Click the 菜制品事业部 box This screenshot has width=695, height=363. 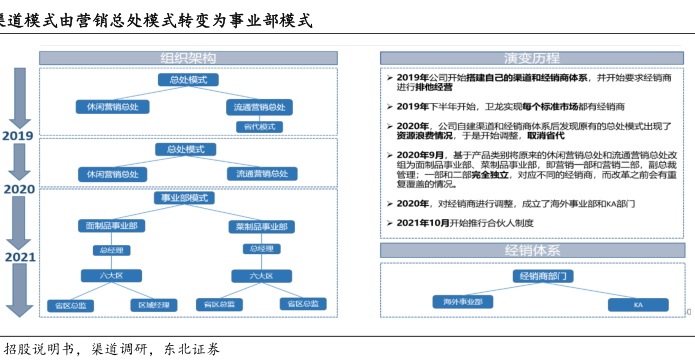pos(262,227)
